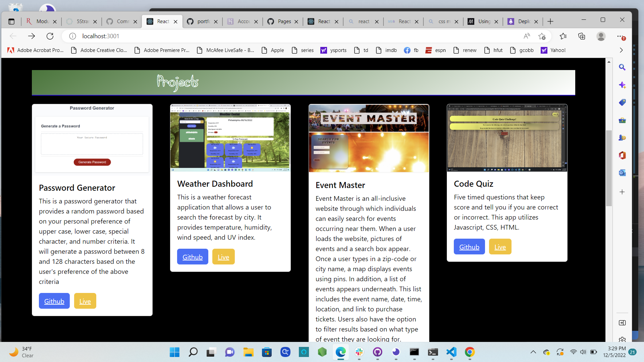Open the Favorites list icon
The image size is (644, 362).
coord(563,36)
